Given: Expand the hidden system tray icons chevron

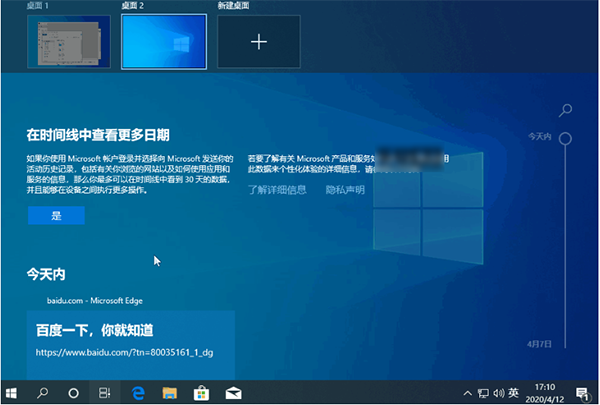Looking at the screenshot, I should tap(468, 393).
